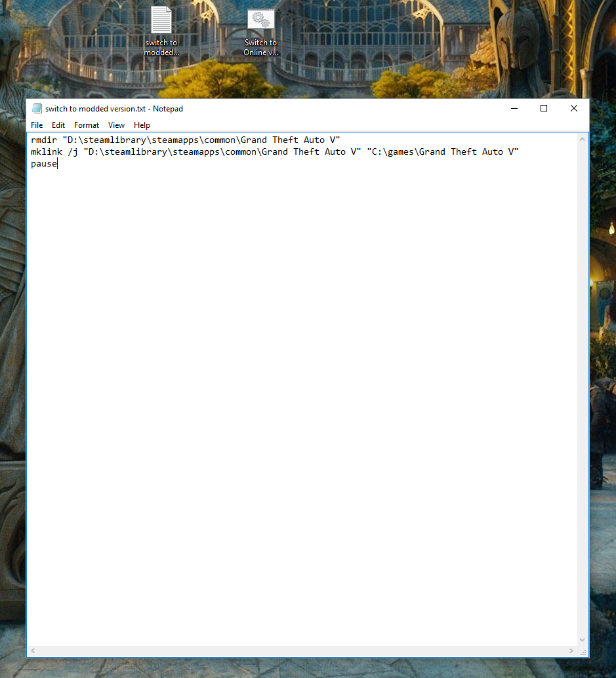Click the horizontal scrollbar left arrow

[33, 650]
